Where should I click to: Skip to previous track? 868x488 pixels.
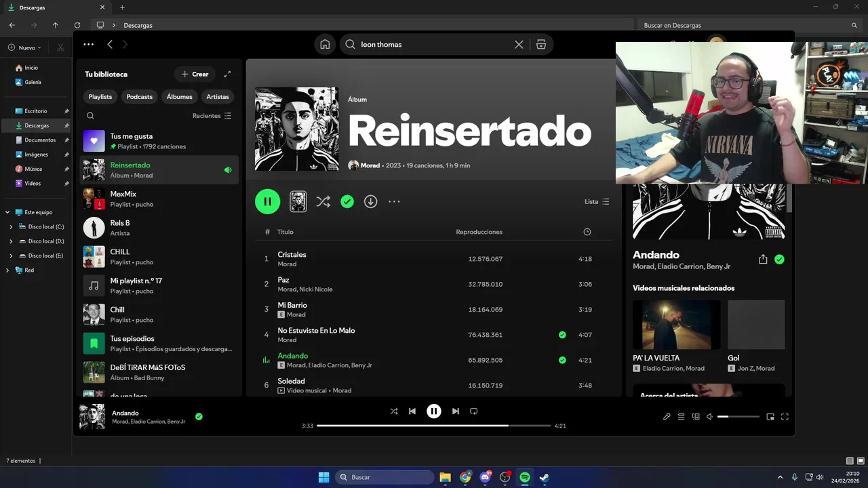pos(412,411)
